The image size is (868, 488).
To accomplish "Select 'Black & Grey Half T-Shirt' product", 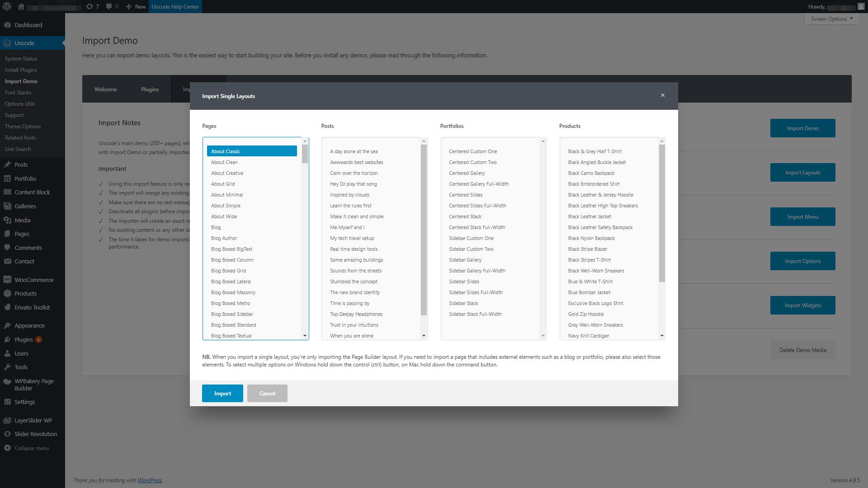I will point(594,151).
